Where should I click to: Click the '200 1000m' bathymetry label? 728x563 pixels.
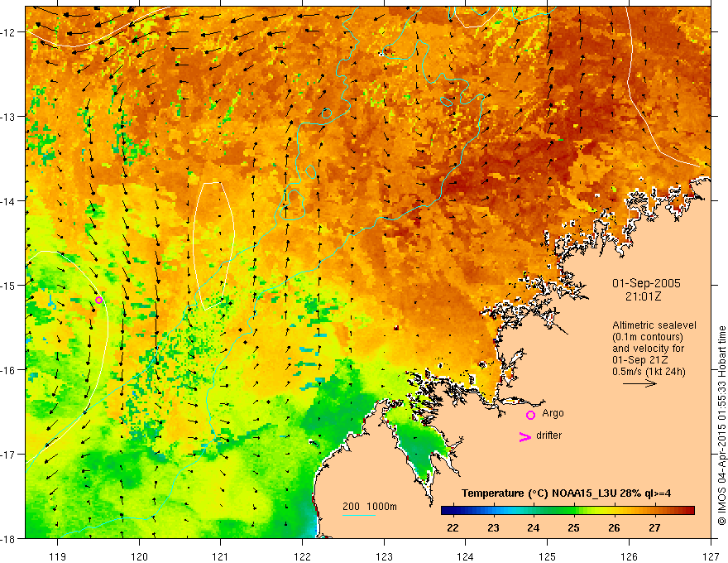coord(370,507)
